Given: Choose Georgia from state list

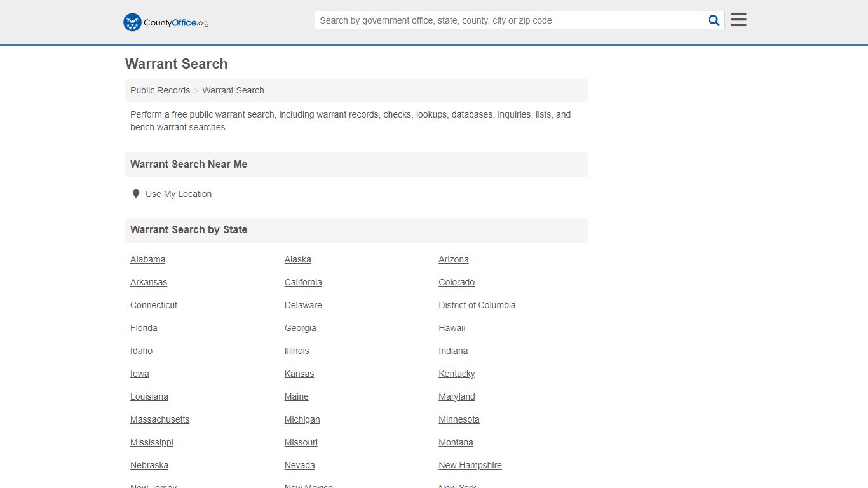Looking at the screenshot, I should (x=301, y=328).
